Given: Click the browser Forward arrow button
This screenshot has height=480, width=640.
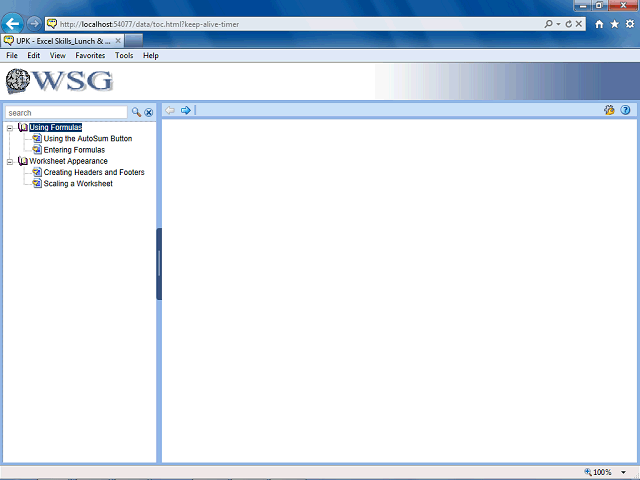Looking at the screenshot, I should [x=34, y=24].
